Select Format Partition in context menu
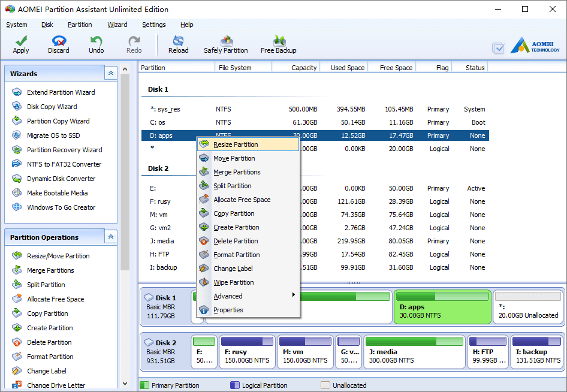 click(248, 255)
